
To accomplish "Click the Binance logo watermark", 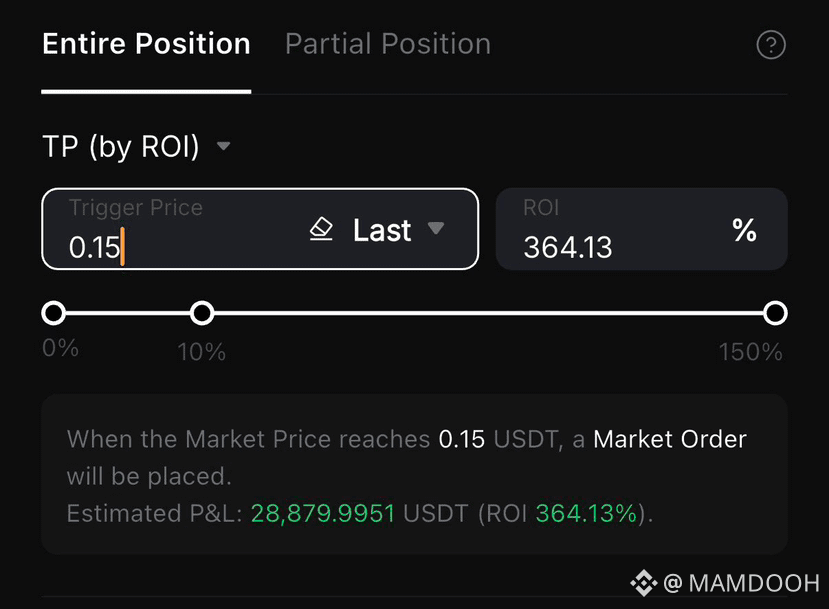I will coord(643,583).
